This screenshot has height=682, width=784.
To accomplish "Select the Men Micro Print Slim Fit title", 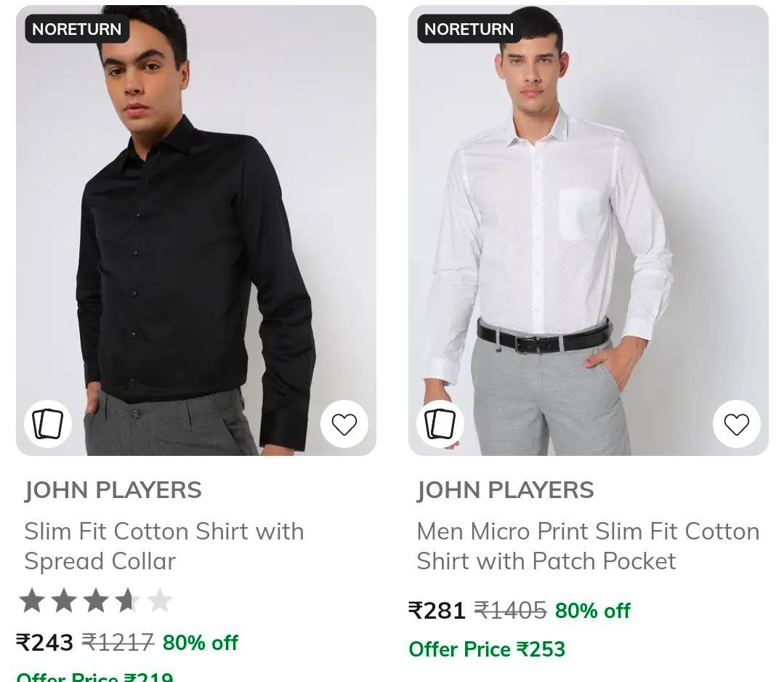I will [x=588, y=546].
